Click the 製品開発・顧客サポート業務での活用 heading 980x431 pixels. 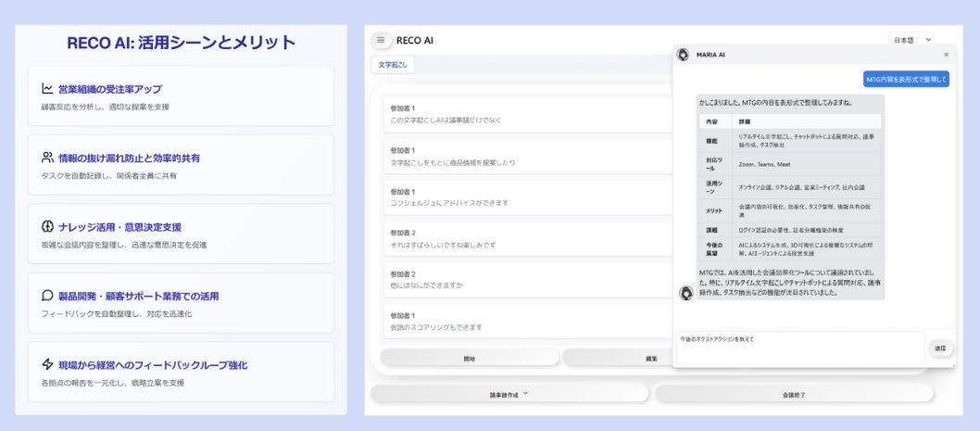[x=139, y=296]
